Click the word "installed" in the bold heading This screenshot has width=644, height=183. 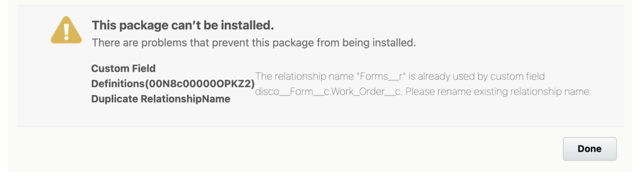coord(247,25)
